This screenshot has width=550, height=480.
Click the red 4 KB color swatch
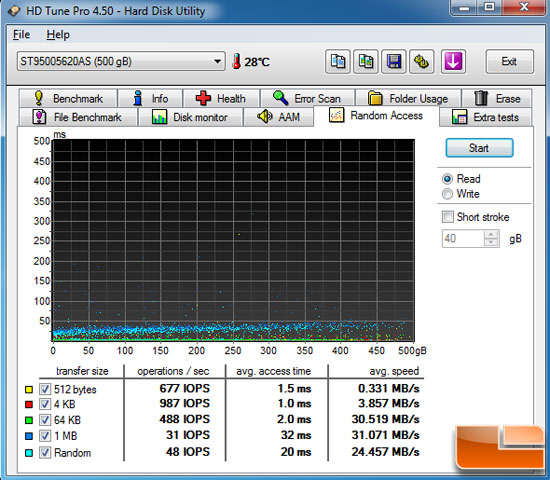[29, 405]
